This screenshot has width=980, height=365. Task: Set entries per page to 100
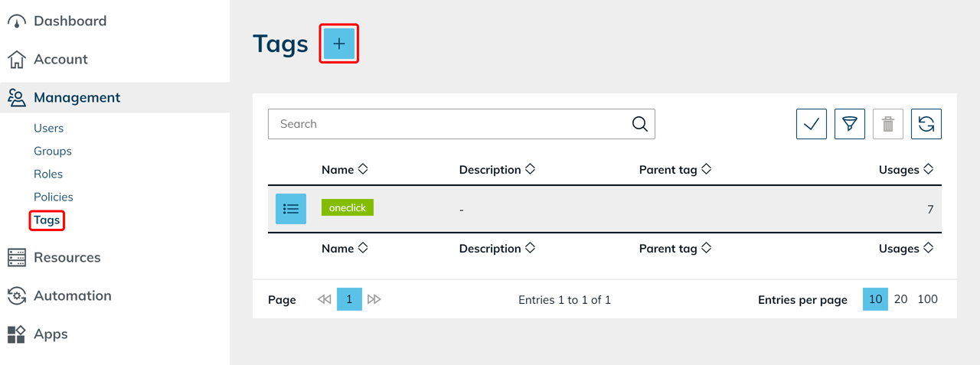click(927, 299)
